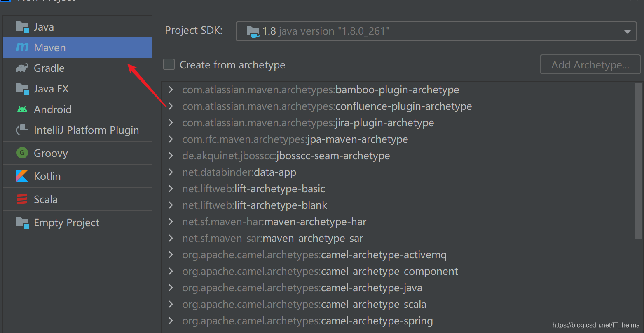
Task: Expand net.databinder data-app node
Action: click(x=171, y=172)
